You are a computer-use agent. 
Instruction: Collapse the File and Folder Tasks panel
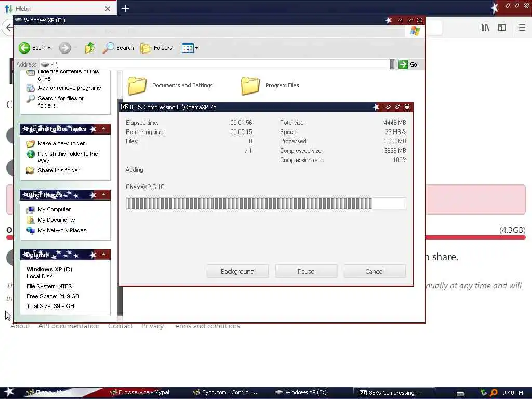coord(104,129)
